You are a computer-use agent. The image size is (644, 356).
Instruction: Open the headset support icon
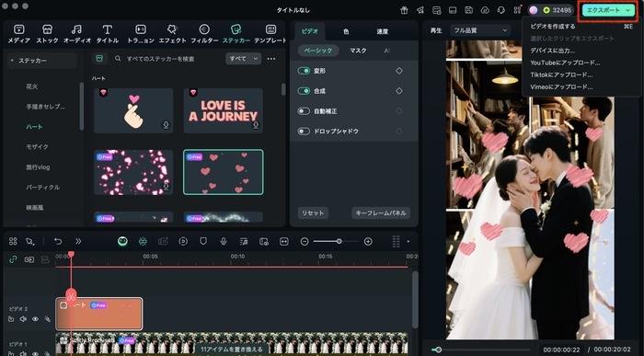(501, 10)
